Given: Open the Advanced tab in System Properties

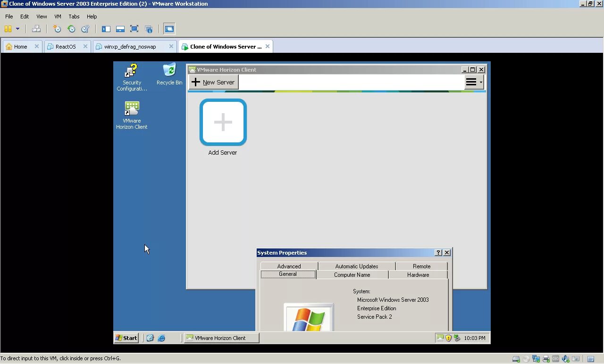Looking at the screenshot, I should (x=289, y=266).
